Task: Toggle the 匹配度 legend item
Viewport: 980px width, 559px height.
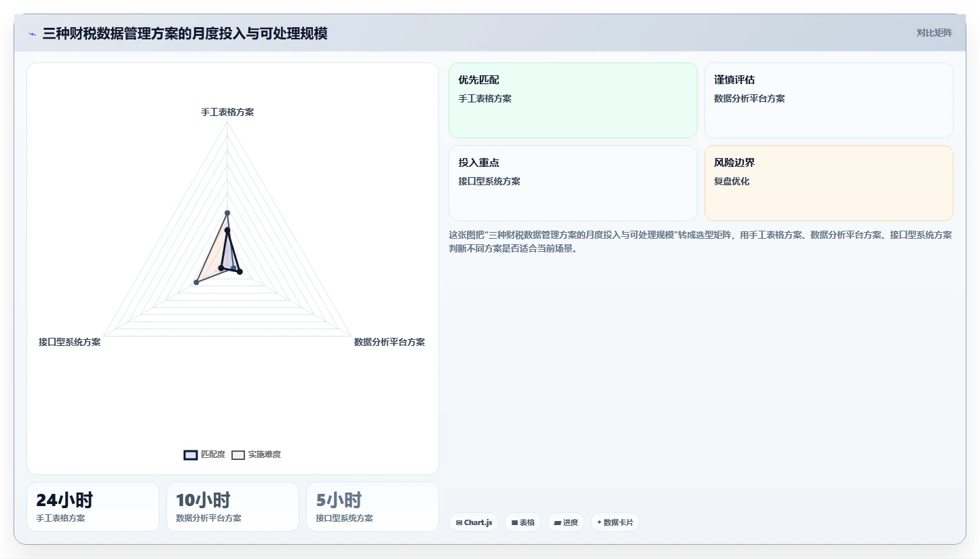Action: (x=204, y=455)
